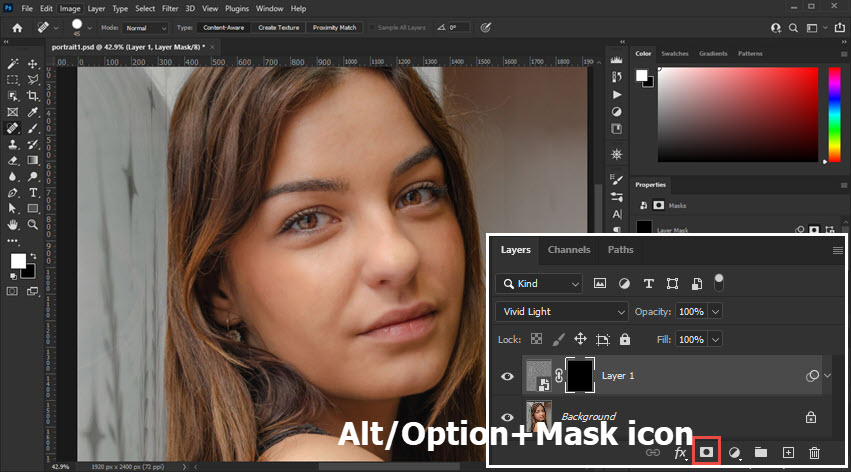Click the Create new group folder icon

tap(761, 452)
